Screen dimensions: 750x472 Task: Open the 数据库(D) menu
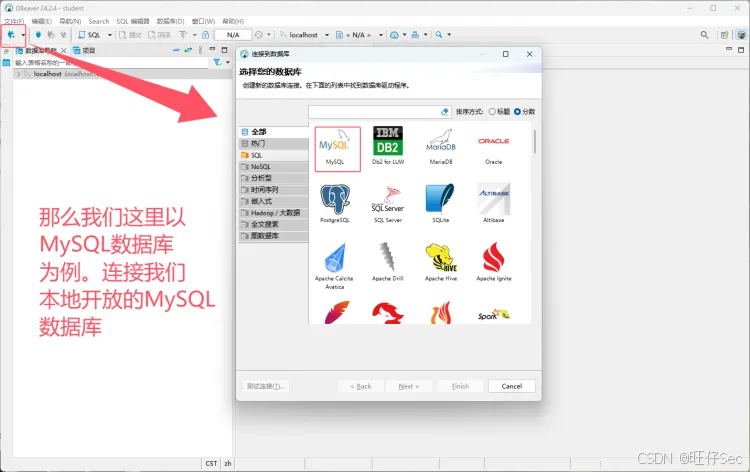(170, 22)
